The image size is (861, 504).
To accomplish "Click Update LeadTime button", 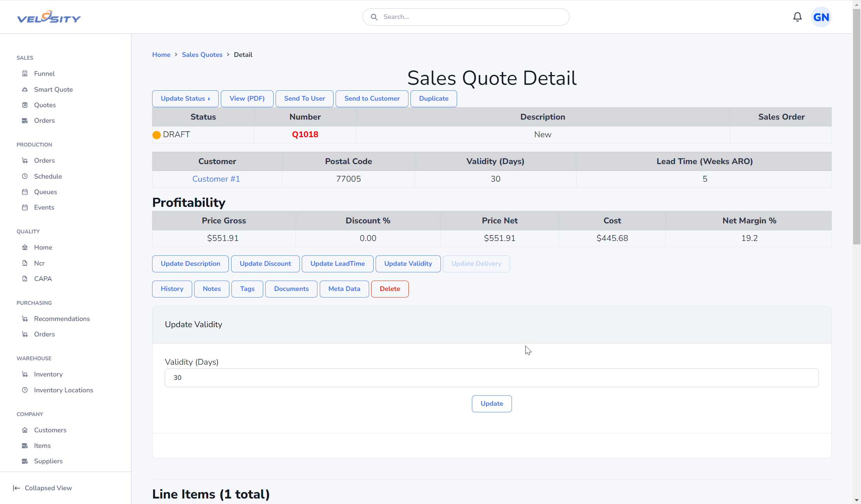I will click(x=337, y=264).
